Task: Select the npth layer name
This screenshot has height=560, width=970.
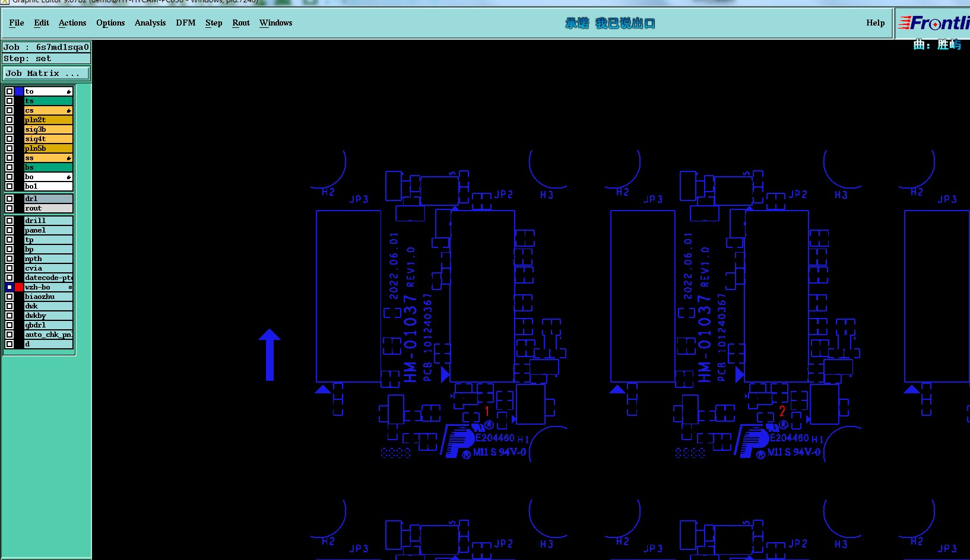Action: 48,259
